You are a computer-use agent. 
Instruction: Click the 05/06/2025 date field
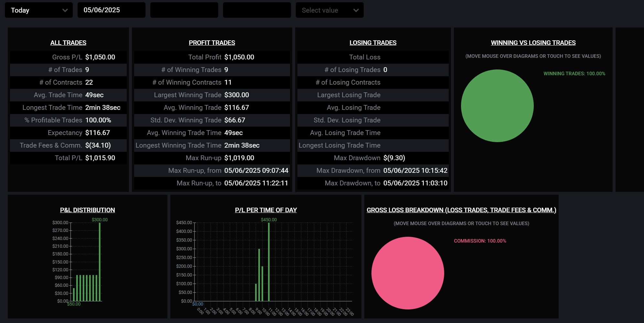tap(111, 10)
